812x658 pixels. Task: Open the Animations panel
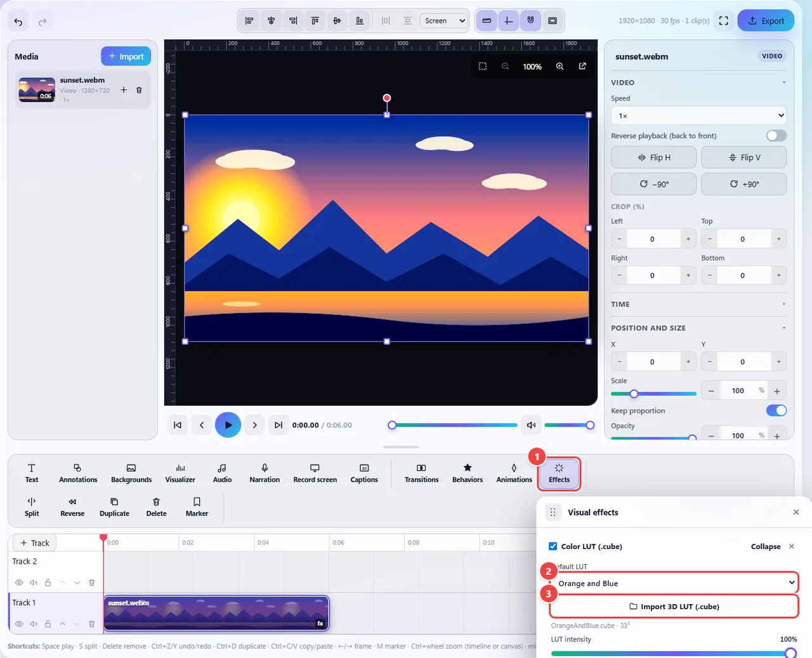[514, 474]
